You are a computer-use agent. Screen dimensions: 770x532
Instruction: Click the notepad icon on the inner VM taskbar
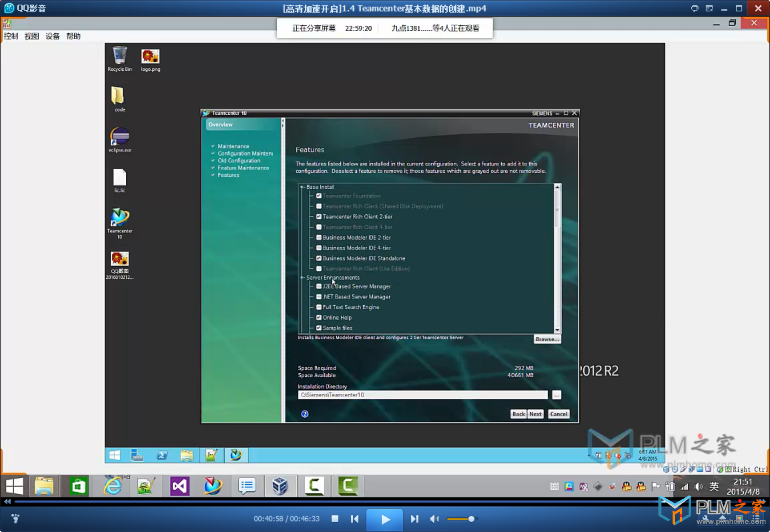(x=211, y=455)
